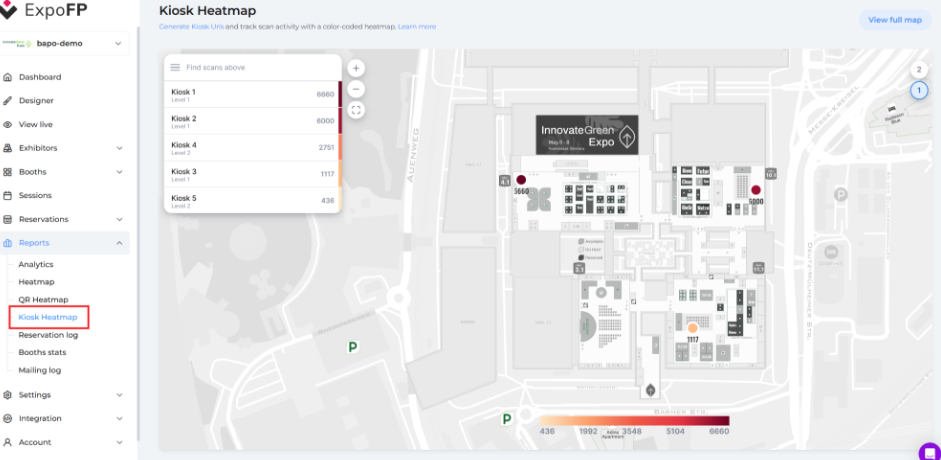The height and width of the screenshot is (460, 941).
Task: Switch map to floor level 2
Action: point(918,70)
